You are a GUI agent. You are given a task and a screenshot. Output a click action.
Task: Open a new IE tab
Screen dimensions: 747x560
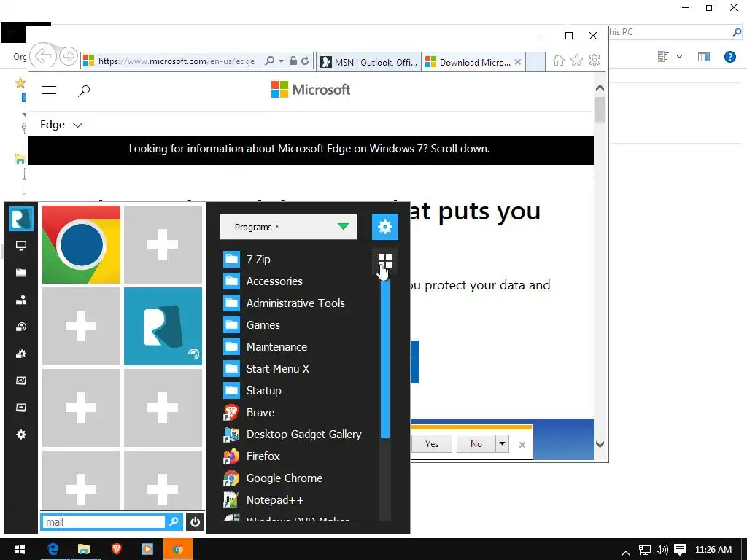tap(535, 62)
